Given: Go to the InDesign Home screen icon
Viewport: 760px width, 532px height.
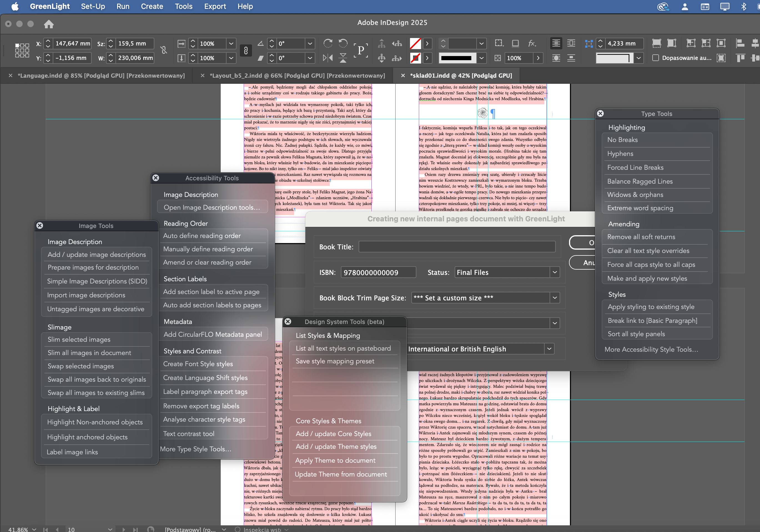Looking at the screenshot, I should coord(49,24).
